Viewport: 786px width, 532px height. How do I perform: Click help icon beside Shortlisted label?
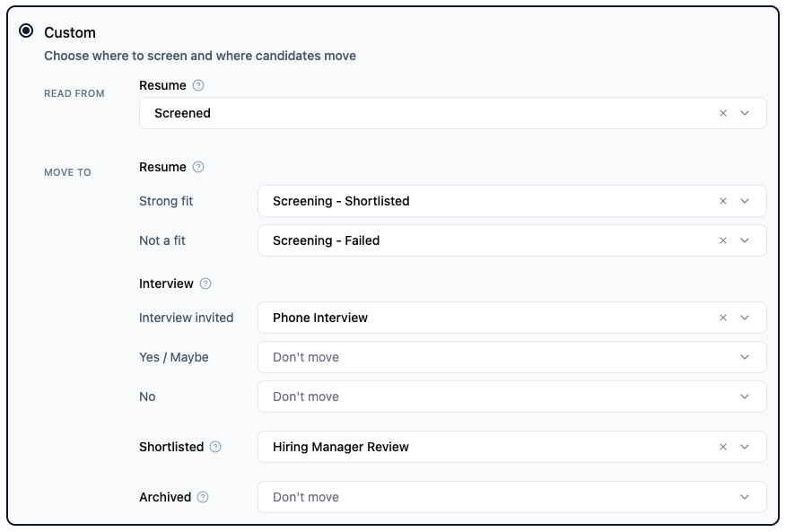215,447
